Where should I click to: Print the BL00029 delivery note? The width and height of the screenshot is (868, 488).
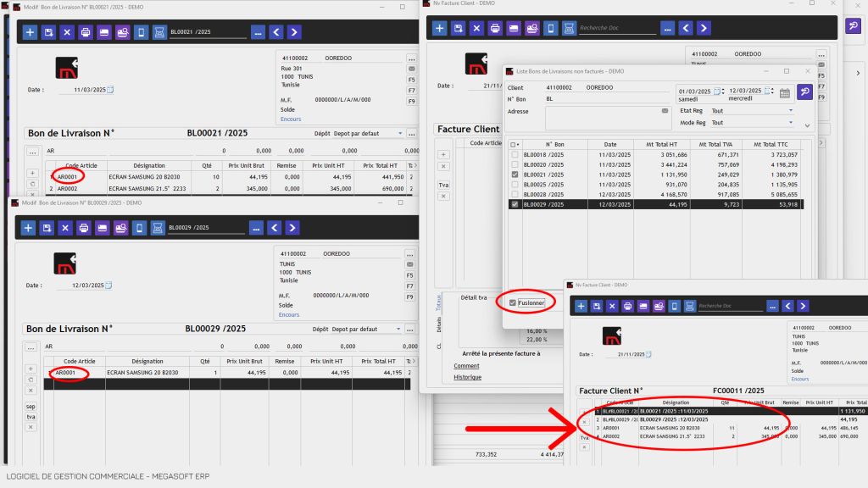[x=84, y=227]
